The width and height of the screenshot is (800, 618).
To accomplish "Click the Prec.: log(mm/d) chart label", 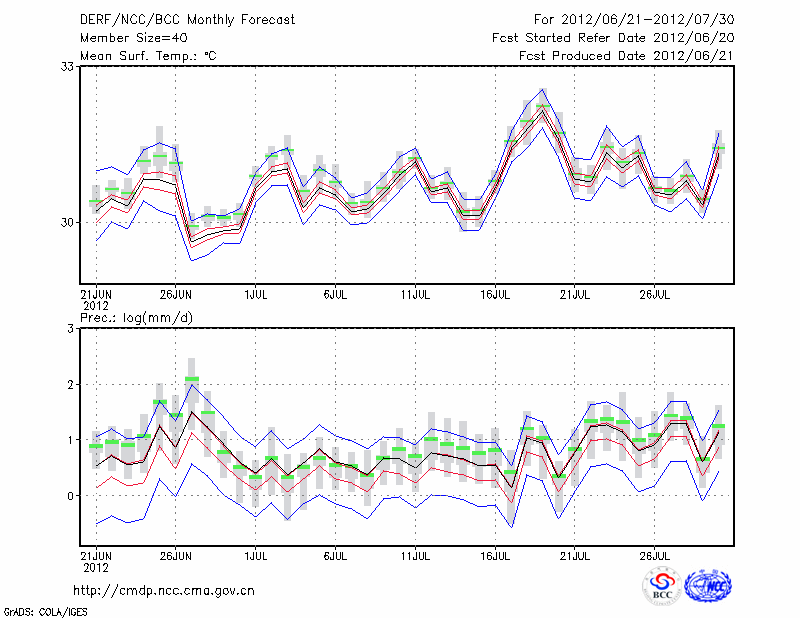I will pos(137,317).
